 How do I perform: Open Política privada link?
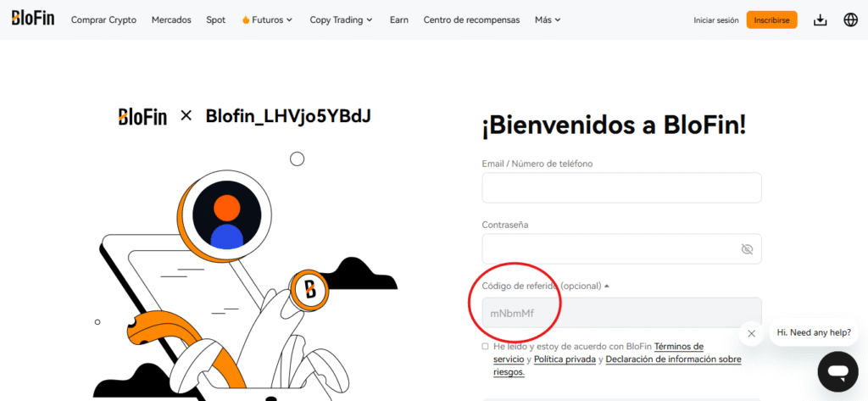point(565,359)
